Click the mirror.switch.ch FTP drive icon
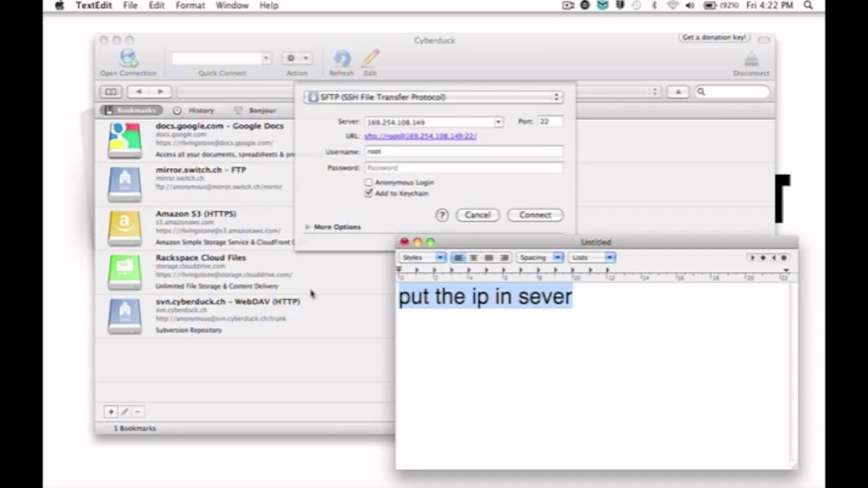The height and width of the screenshot is (488, 868). (x=125, y=184)
